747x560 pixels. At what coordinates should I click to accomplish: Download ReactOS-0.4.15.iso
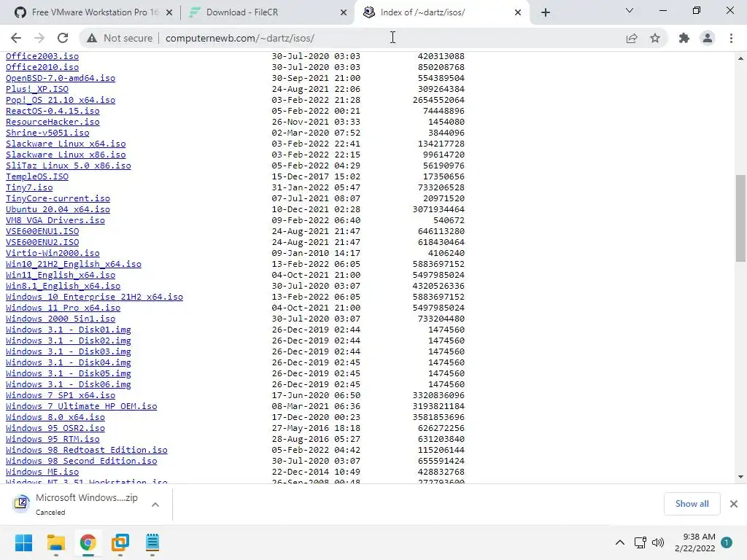click(53, 111)
